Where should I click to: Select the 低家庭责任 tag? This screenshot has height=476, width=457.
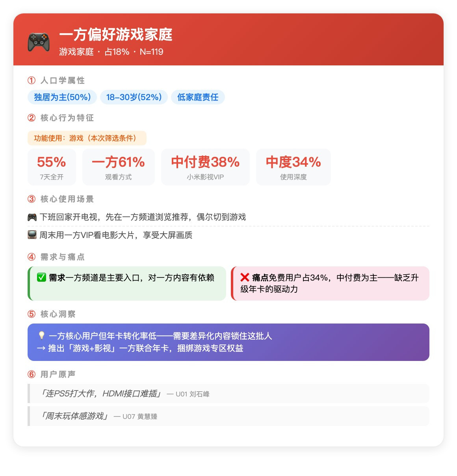pyautogui.click(x=198, y=97)
